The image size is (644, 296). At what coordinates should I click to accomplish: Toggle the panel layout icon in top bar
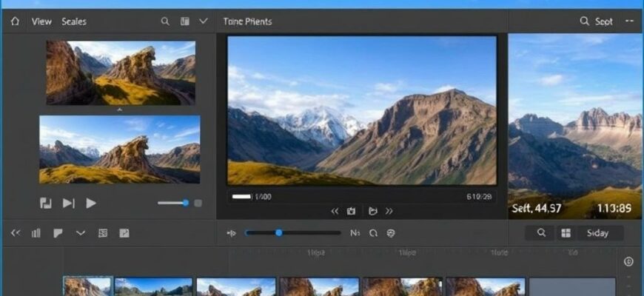point(185,21)
